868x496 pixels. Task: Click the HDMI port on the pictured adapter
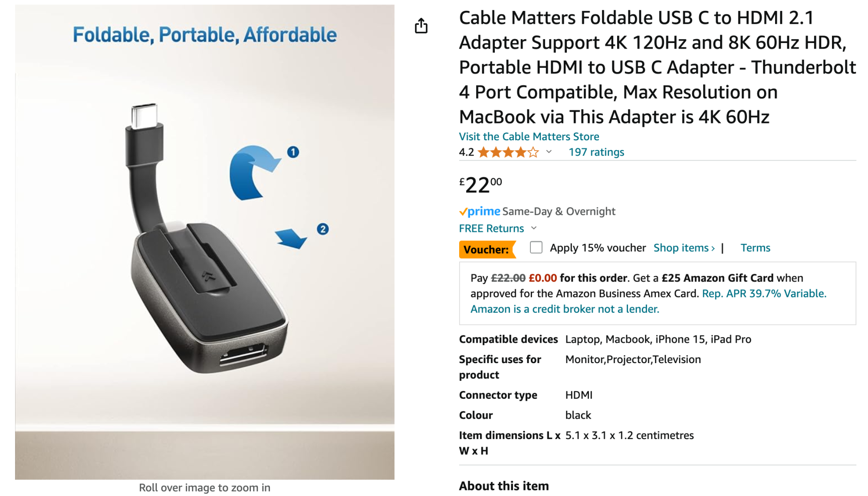coord(243,354)
